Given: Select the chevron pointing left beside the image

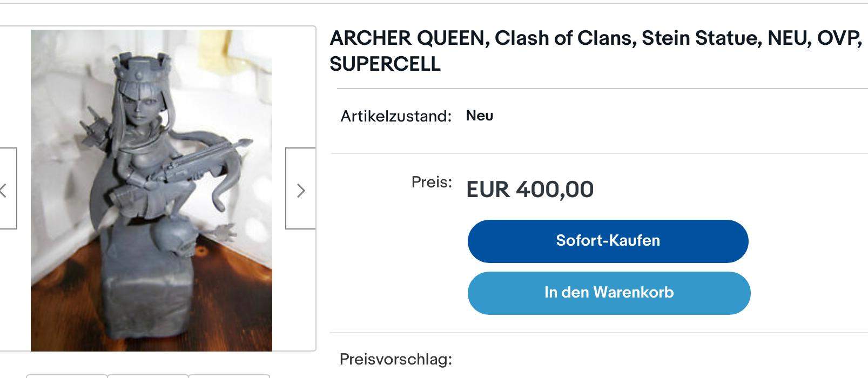Looking at the screenshot, I should click(3, 190).
